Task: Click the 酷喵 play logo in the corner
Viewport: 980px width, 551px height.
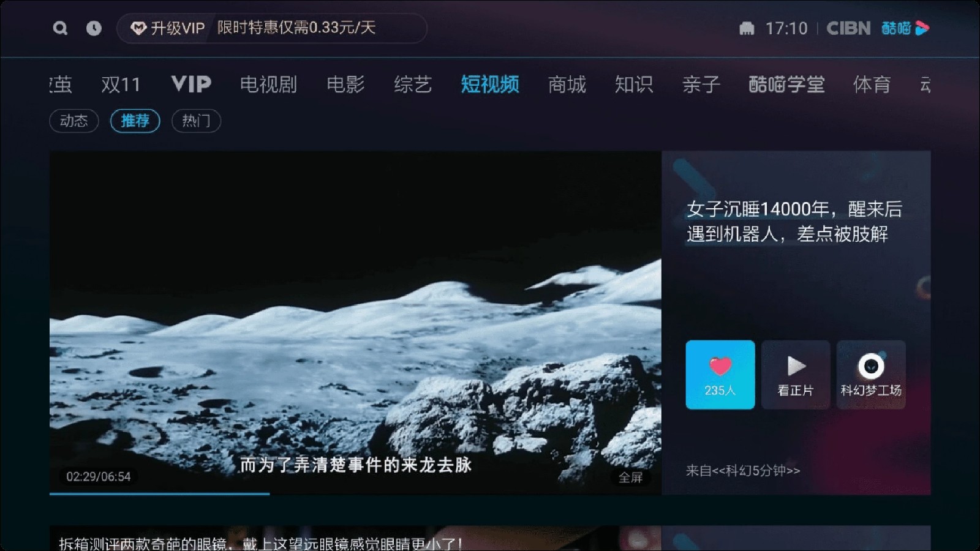Action: [905, 28]
